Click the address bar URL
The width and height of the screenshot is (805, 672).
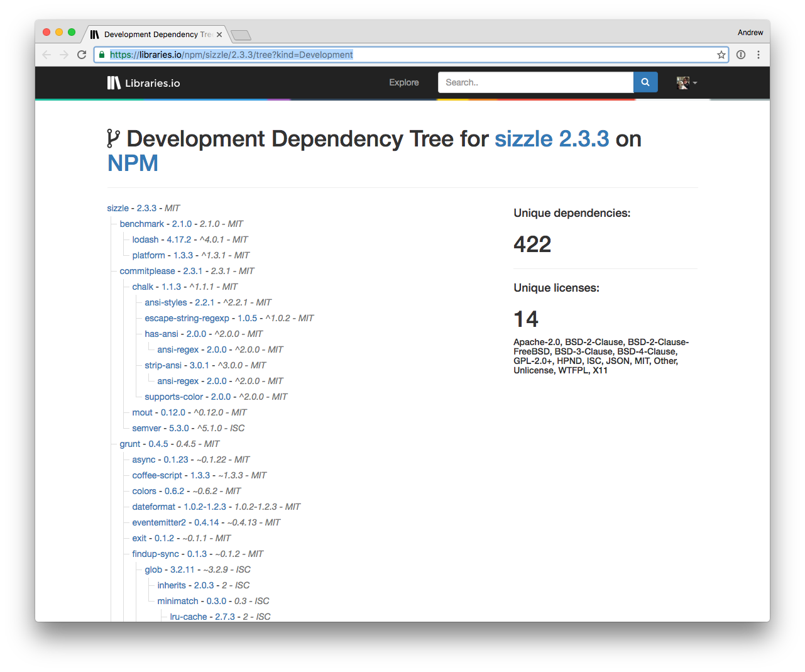coord(231,55)
